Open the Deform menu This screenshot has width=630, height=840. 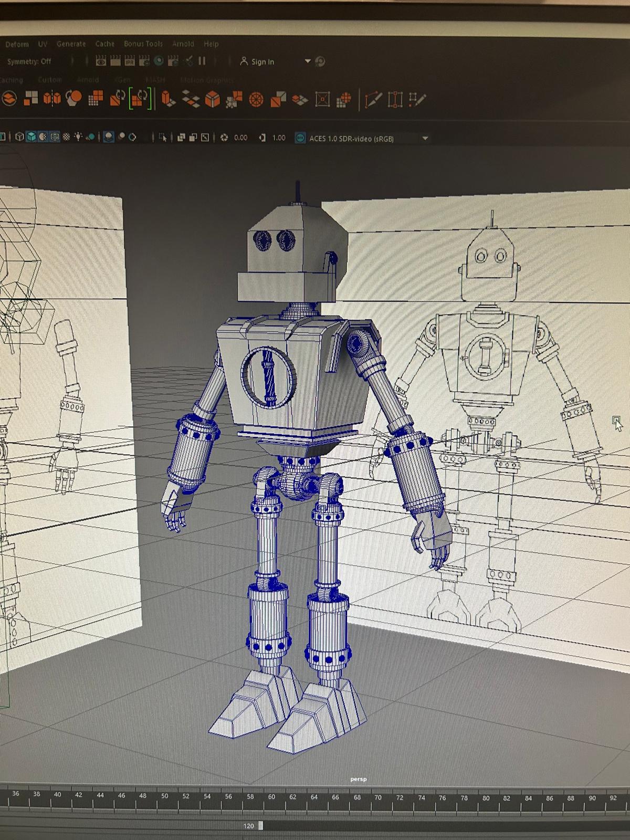17,45
